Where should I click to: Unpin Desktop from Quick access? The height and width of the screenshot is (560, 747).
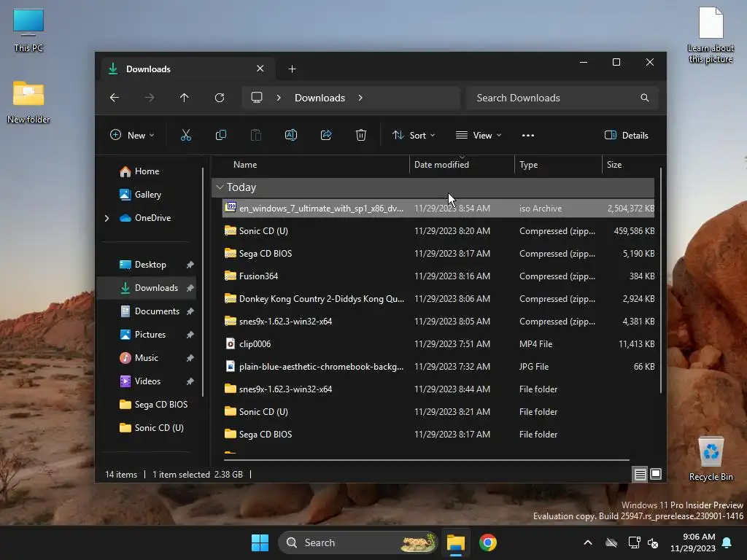tap(190, 265)
